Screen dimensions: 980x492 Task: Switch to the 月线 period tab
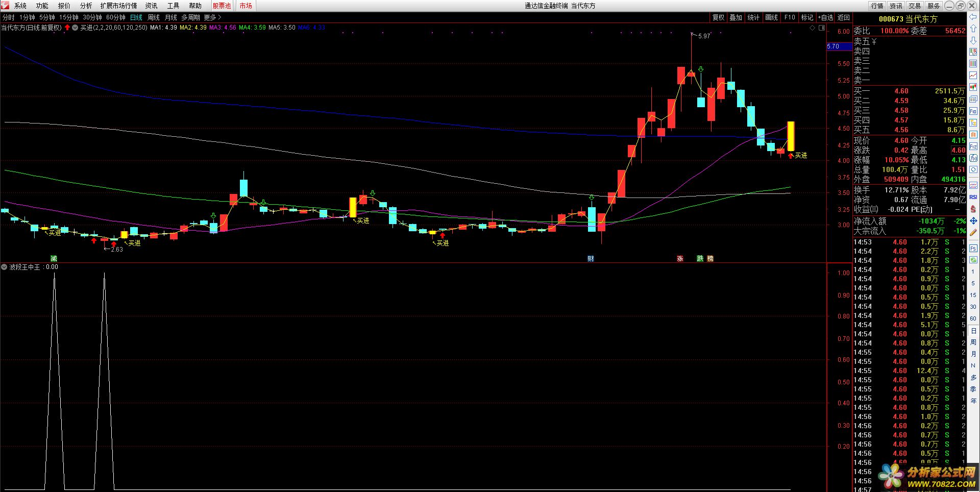point(171,17)
